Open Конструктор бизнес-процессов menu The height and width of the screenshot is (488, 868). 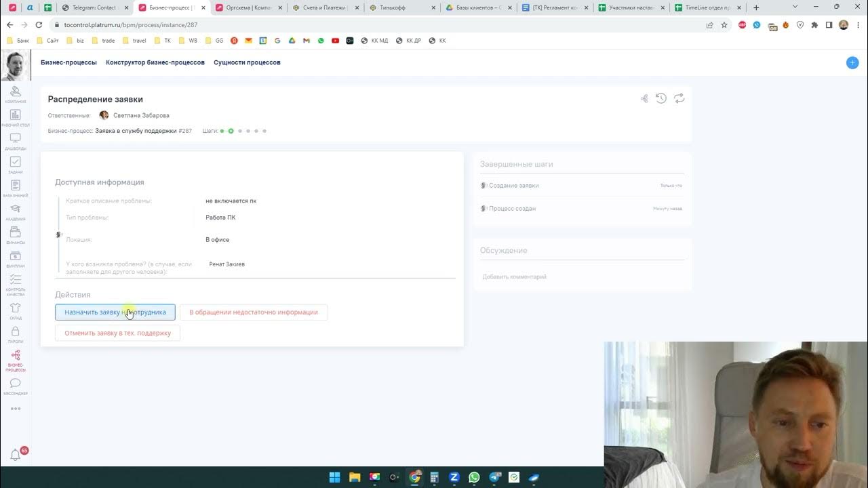155,62
